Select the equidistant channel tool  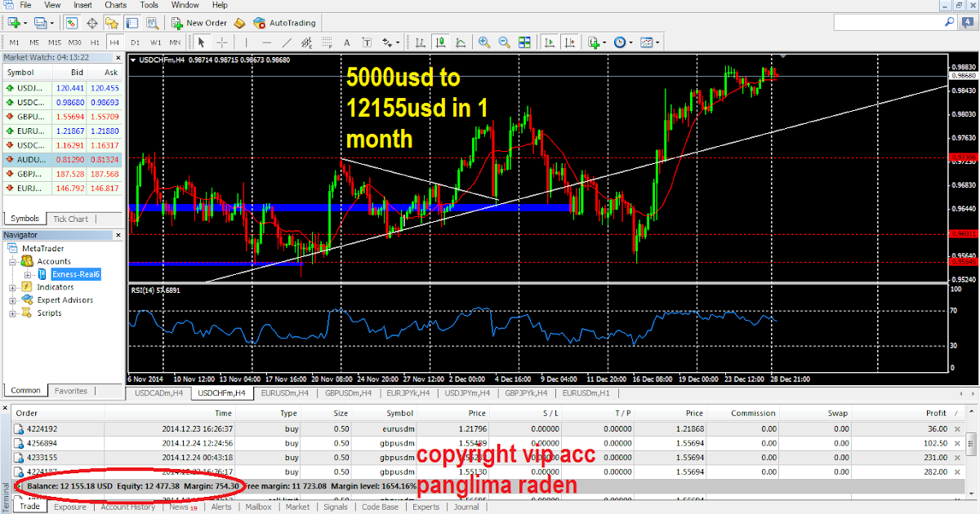(x=306, y=42)
